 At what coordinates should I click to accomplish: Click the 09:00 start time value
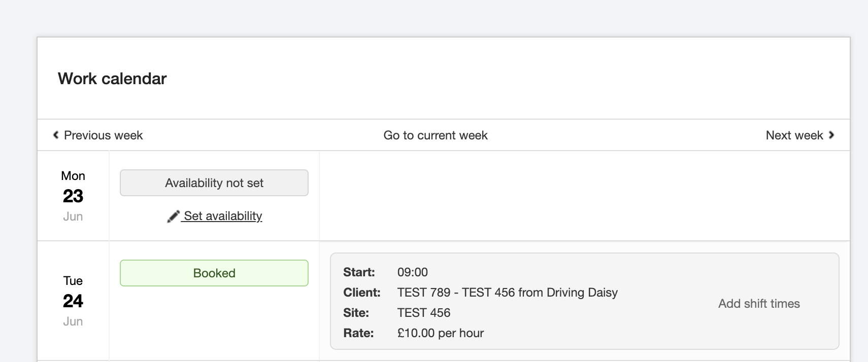pyautogui.click(x=412, y=272)
